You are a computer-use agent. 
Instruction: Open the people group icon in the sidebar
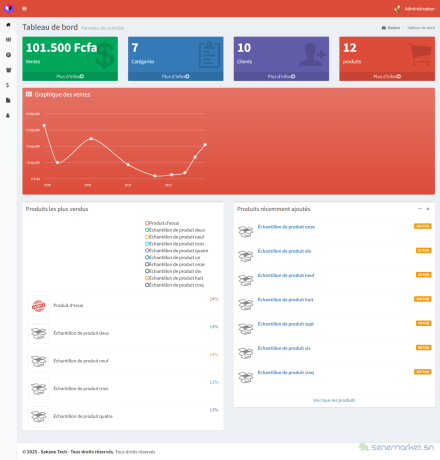point(8,70)
